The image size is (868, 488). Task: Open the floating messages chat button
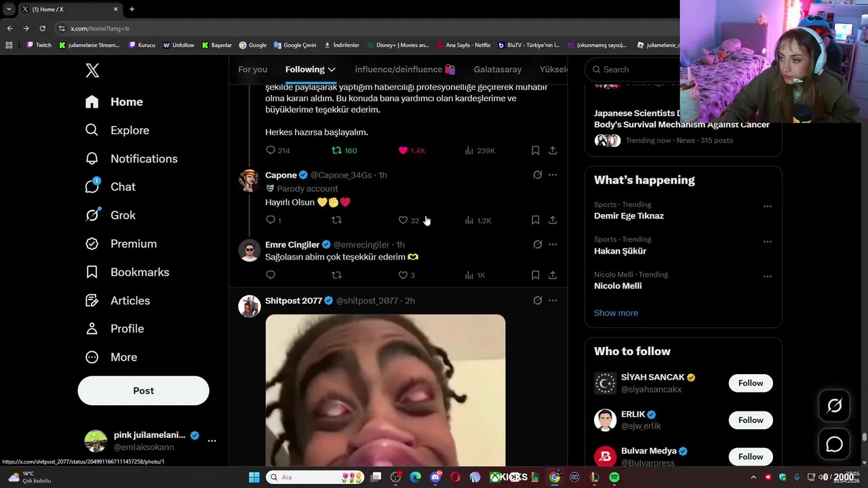[834, 445]
